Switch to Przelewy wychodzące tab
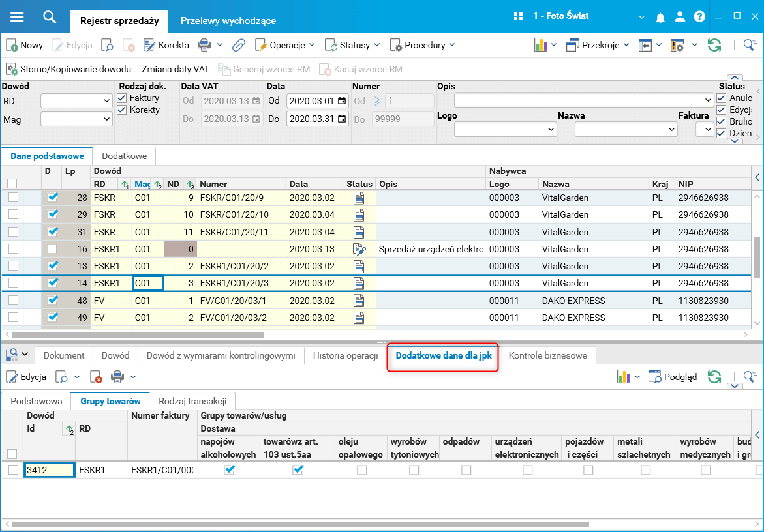Viewport: 764px width, 532px height. pos(228,21)
